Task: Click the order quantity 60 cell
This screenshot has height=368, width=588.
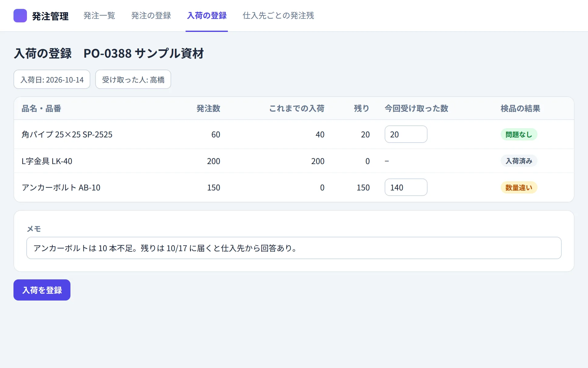Action: coord(216,134)
